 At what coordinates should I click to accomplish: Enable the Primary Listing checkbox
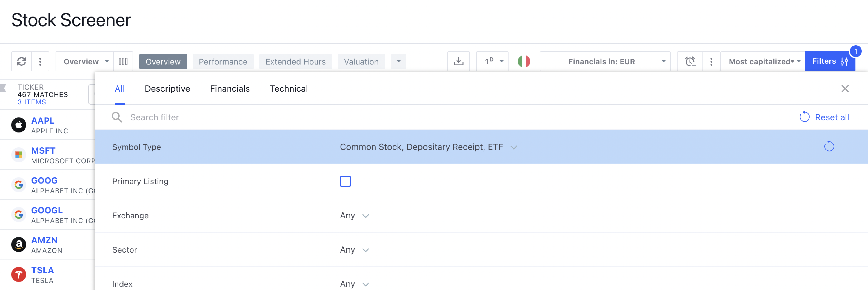(345, 181)
